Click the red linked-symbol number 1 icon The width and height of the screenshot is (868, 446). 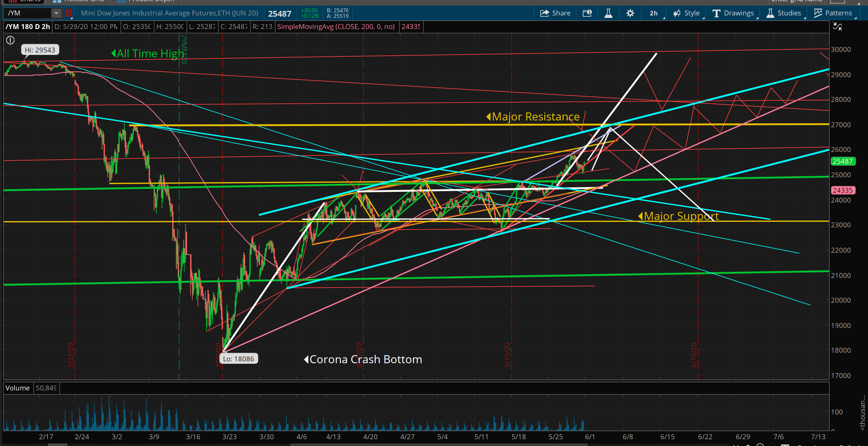click(x=69, y=13)
